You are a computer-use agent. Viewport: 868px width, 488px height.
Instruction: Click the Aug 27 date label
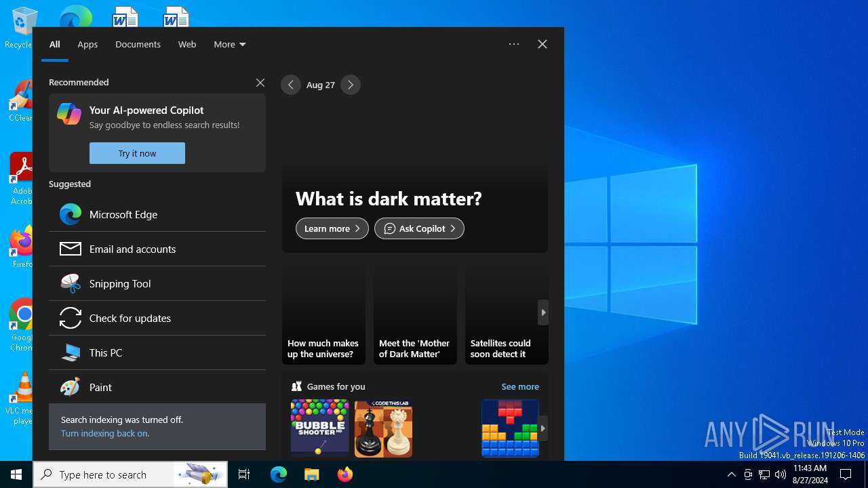point(321,85)
